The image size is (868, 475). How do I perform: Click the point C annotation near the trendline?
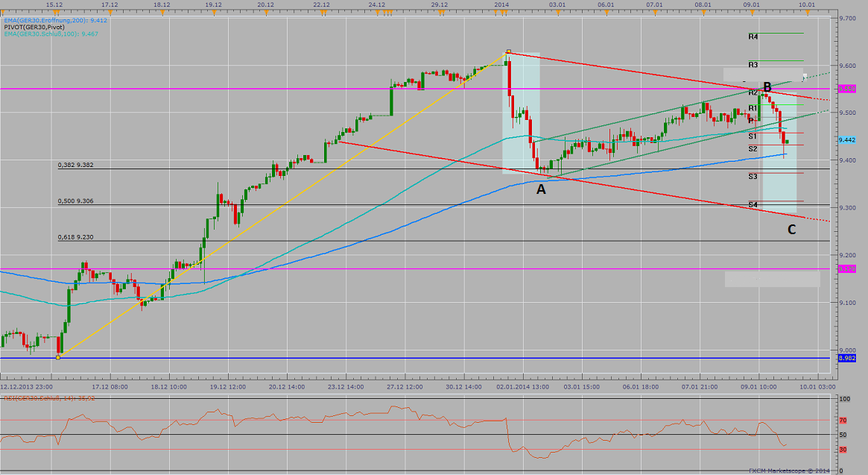click(x=791, y=228)
